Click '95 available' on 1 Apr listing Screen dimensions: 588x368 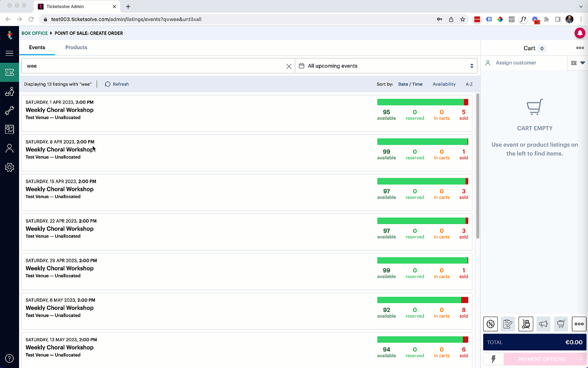(387, 115)
